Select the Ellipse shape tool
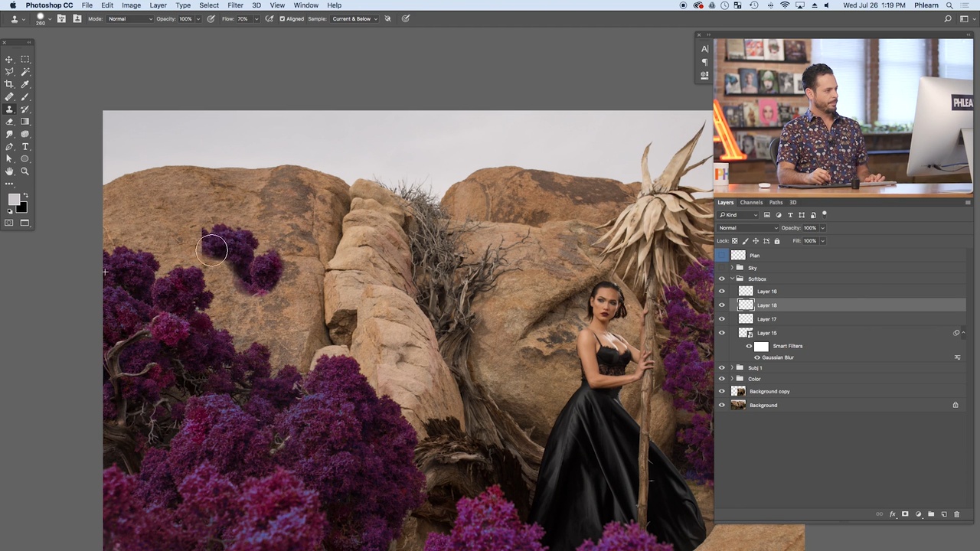The width and height of the screenshot is (980, 551). click(24, 159)
